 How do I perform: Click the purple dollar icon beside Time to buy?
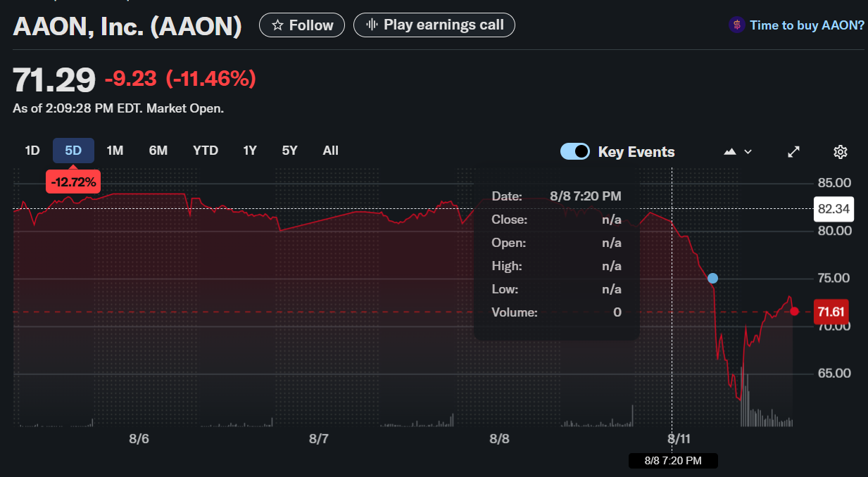click(x=736, y=25)
